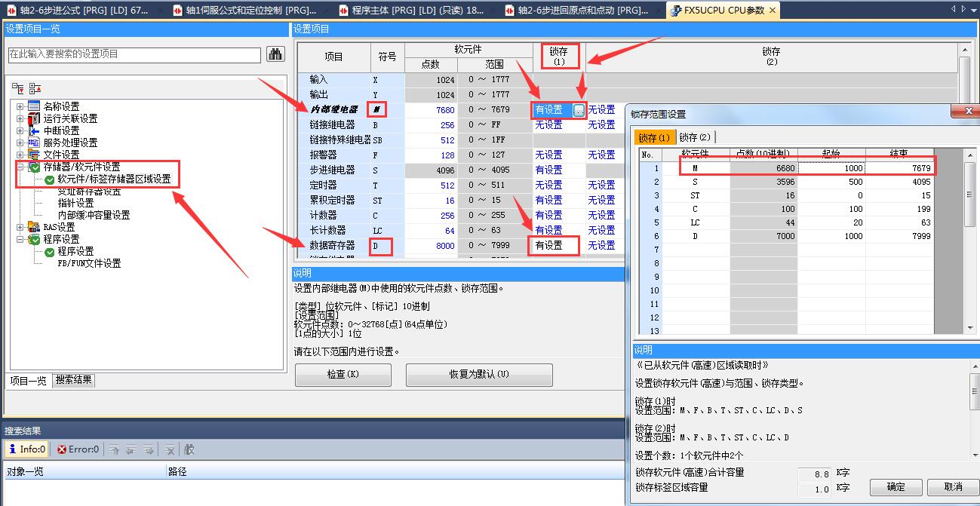Click the 恢复为默认(U) button

(x=479, y=375)
